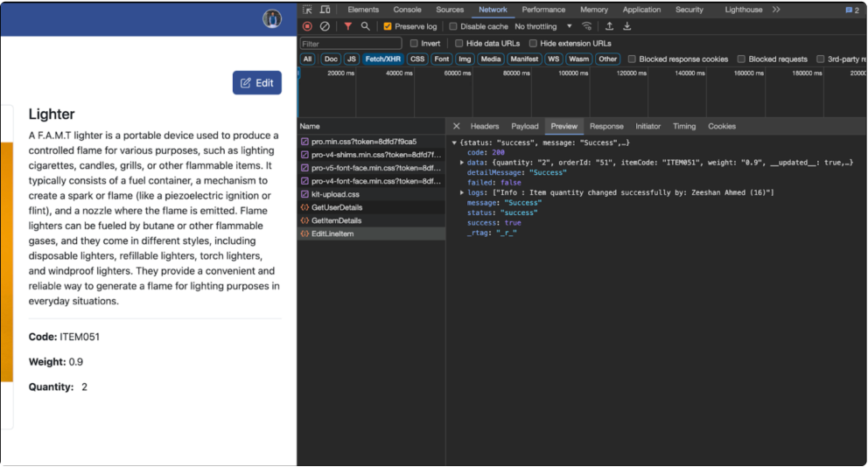Collapse the root response object
The image size is (868, 467).
pos(454,143)
